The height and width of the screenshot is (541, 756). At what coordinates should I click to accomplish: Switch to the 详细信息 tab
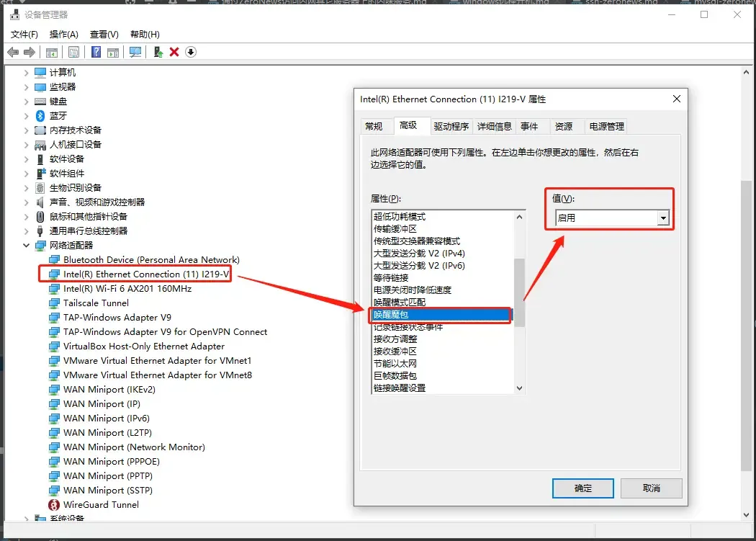pyautogui.click(x=494, y=127)
